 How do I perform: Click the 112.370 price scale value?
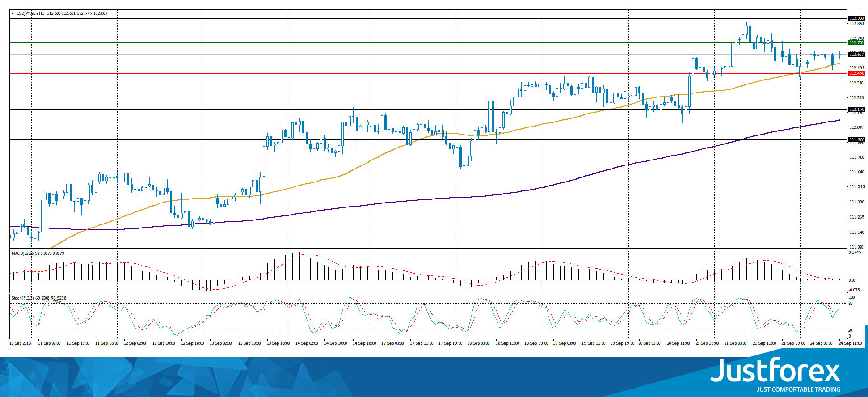click(856, 83)
